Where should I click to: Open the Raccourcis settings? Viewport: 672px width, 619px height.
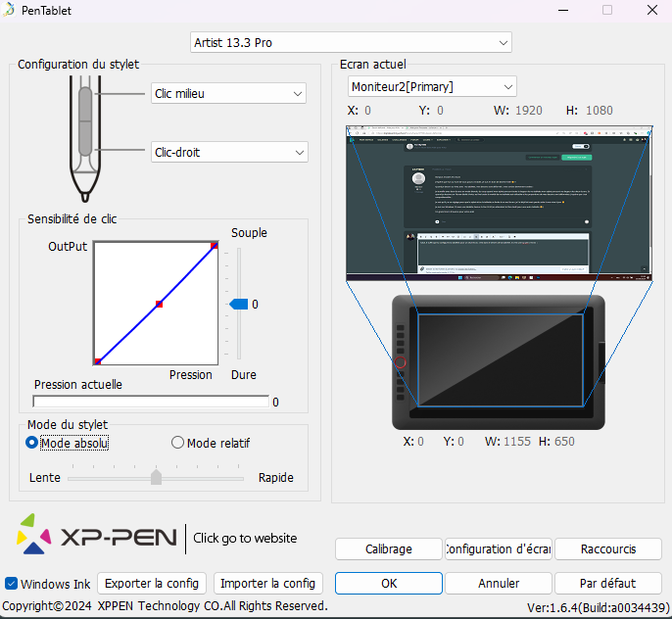pos(607,549)
